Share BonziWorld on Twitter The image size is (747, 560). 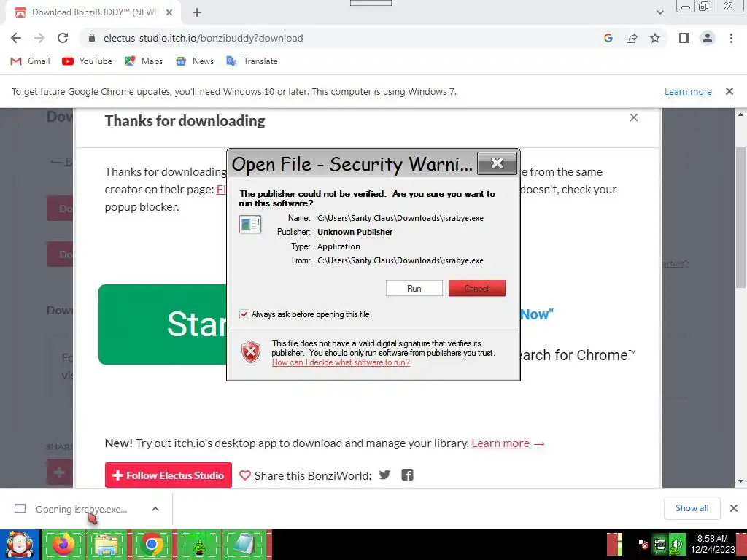click(x=384, y=475)
